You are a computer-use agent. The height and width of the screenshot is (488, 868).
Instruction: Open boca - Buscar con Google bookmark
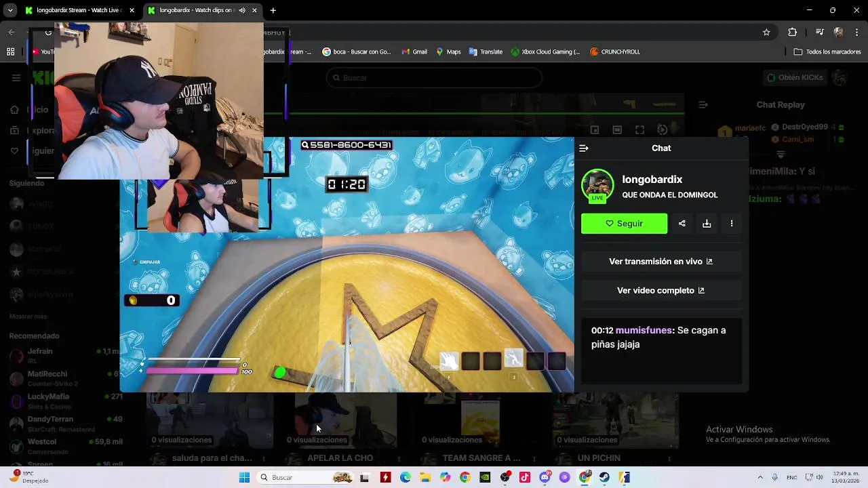tap(357, 52)
